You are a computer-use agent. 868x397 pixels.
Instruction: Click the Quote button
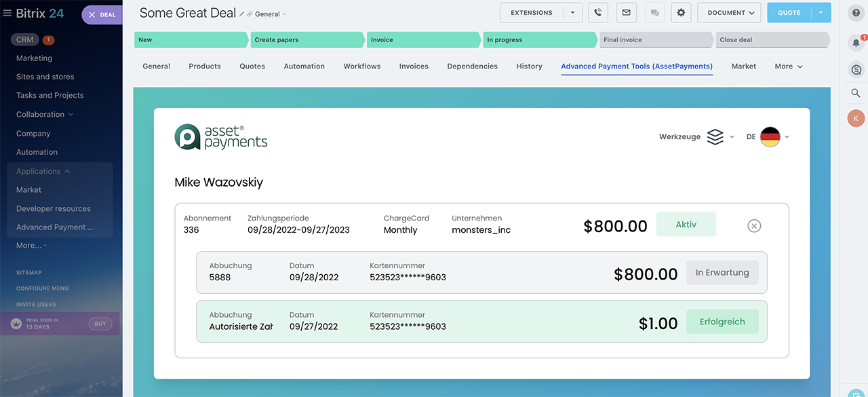(789, 13)
